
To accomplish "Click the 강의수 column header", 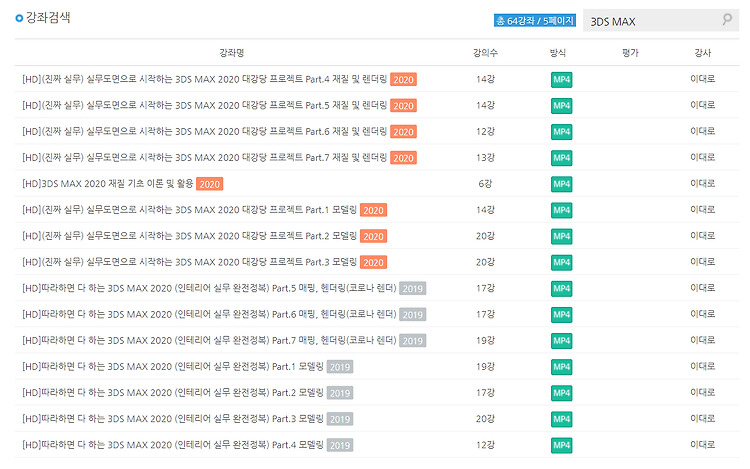I will coord(485,53).
